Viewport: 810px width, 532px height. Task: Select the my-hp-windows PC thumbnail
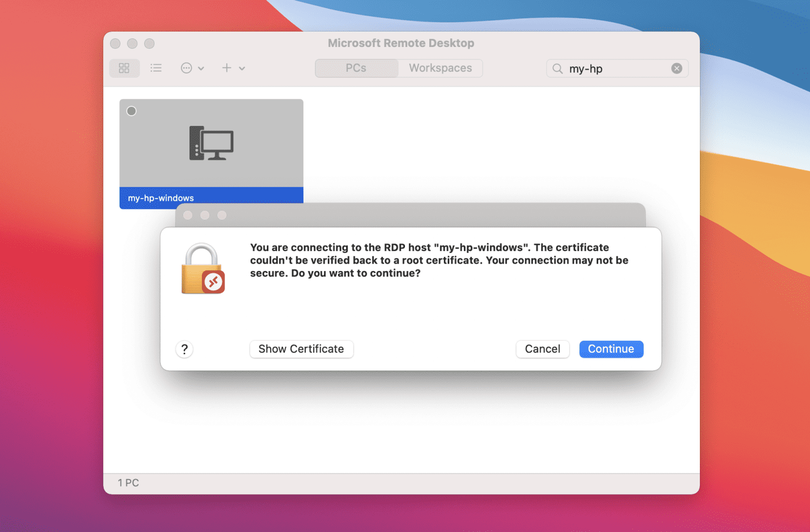[x=211, y=143]
